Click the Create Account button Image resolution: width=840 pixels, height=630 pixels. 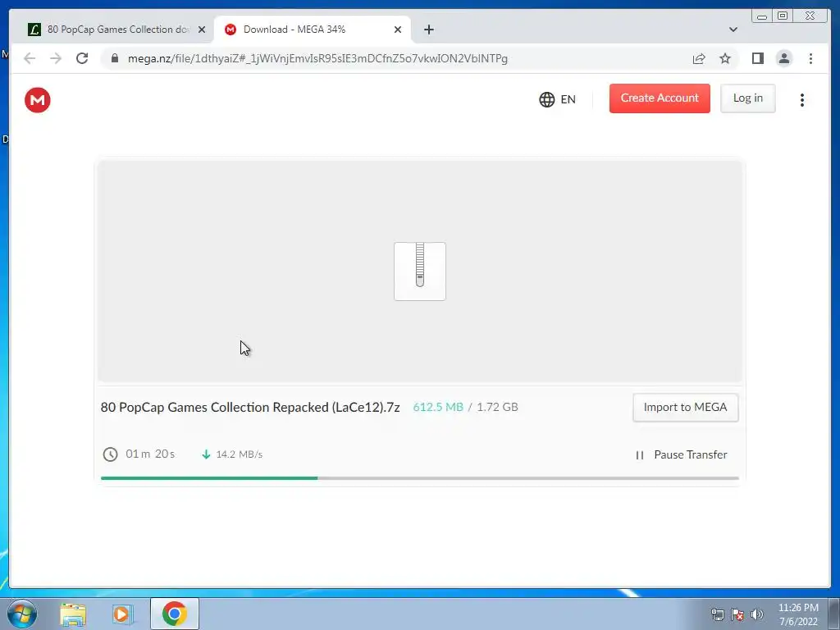pos(660,98)
